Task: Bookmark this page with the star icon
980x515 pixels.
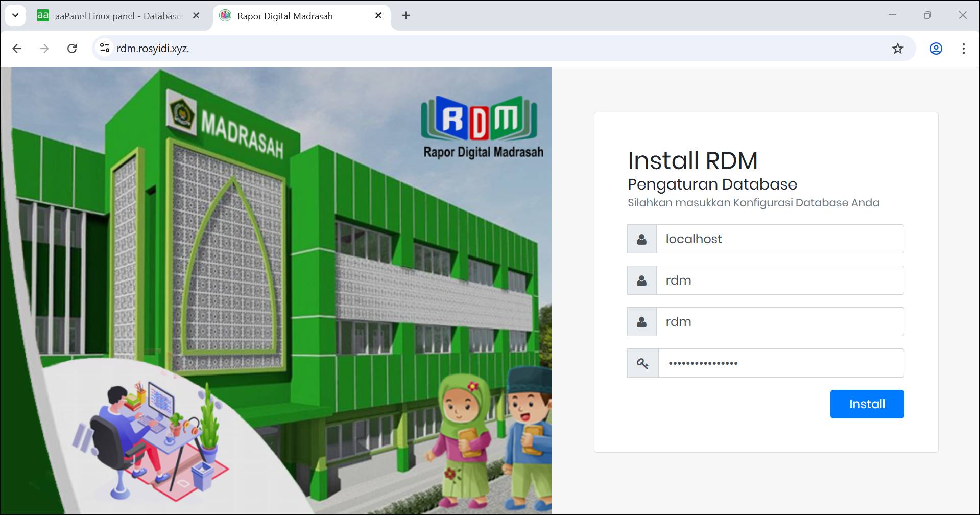Action: (x=897, y=49)
